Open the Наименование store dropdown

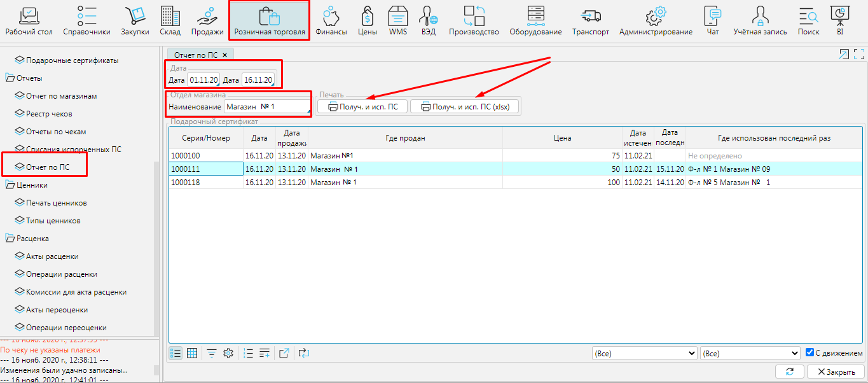[268, 106]
